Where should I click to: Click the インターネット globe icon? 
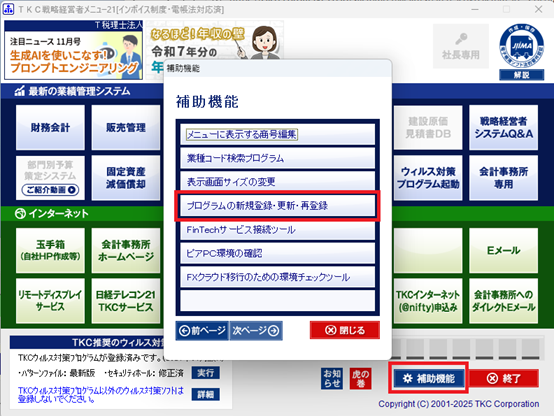tap(20, 213)
